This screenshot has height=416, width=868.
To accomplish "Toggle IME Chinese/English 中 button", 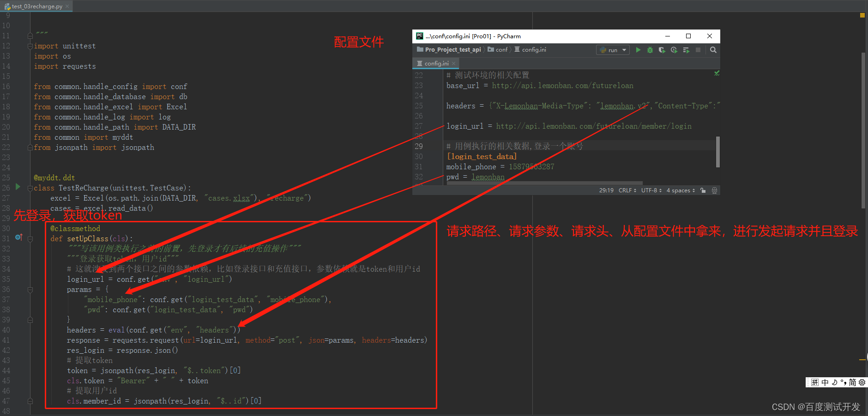I will click(x=825, y=382).
